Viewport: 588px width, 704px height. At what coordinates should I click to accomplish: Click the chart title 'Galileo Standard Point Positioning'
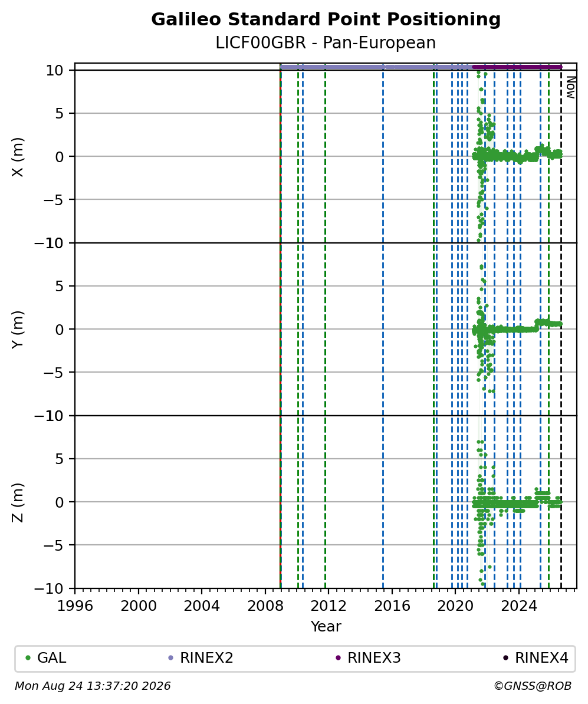[x=326, y=20]
